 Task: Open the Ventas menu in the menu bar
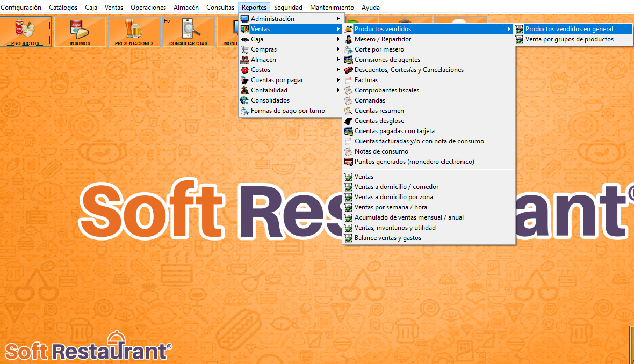coord(113,8)
